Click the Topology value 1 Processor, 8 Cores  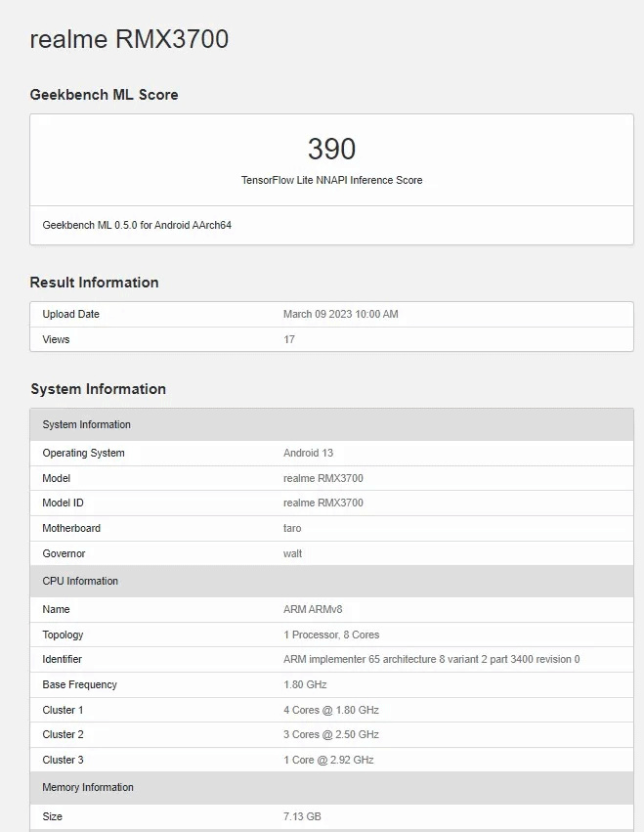331,635
